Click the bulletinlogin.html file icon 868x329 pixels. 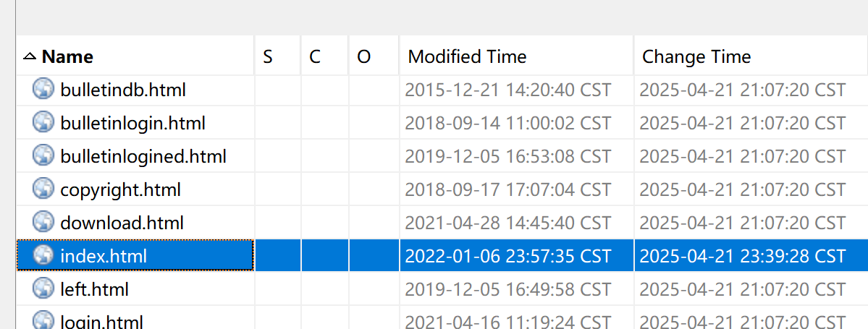point(43,123)
